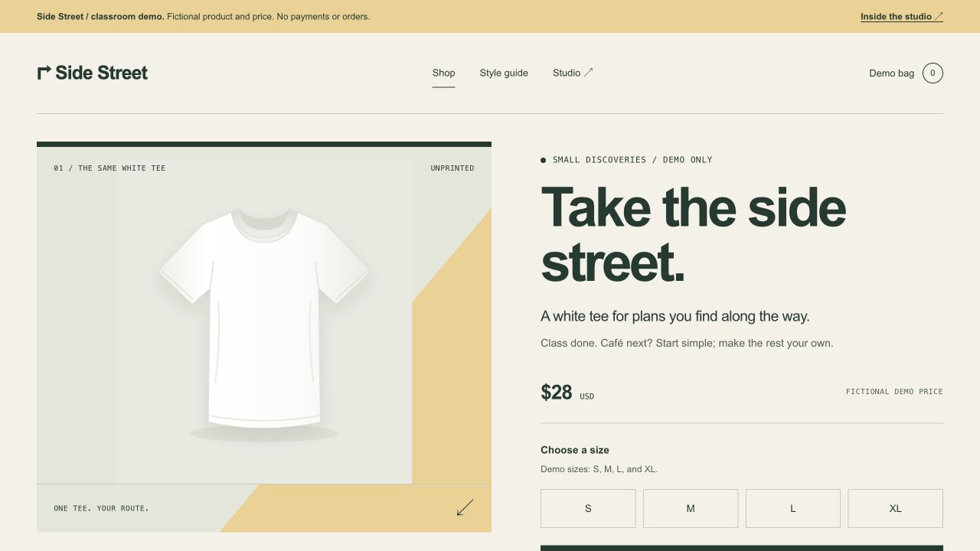Click the FICTIONAL DEMO PRICE note

pyautogui.click(x=894, y=391)
